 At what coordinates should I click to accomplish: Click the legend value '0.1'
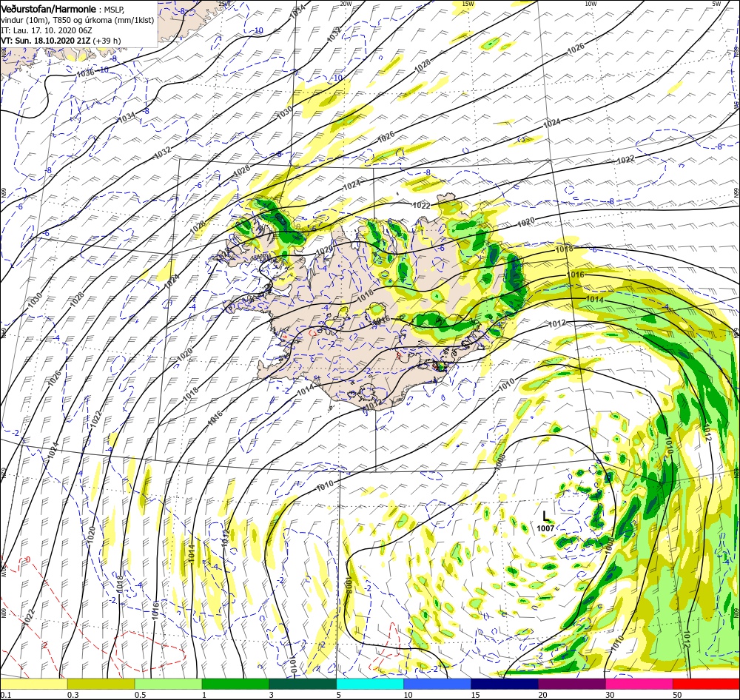click(5, 695)
